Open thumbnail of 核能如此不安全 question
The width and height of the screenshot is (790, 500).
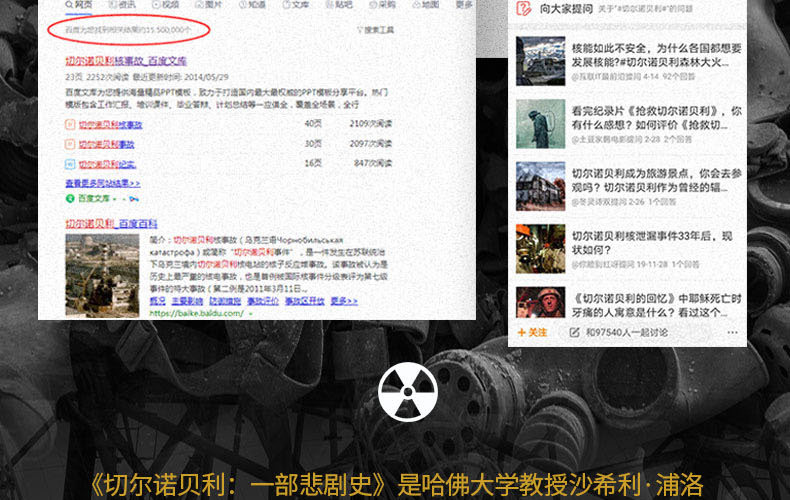coord(541,61)
